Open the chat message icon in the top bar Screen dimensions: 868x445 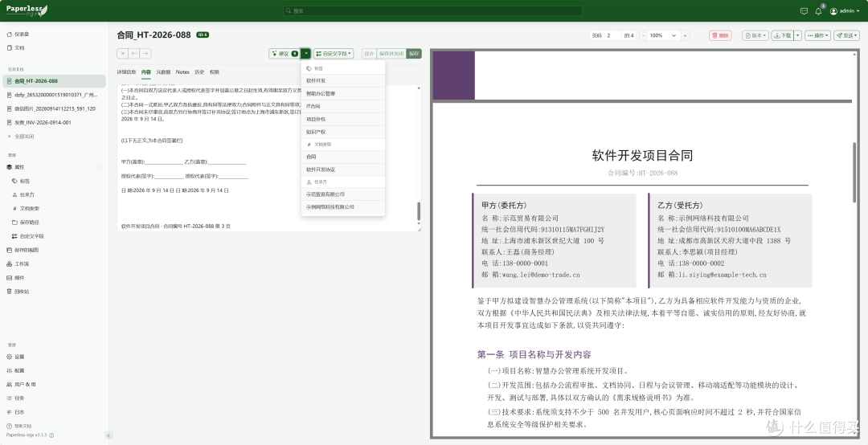[x=804, y=11]
